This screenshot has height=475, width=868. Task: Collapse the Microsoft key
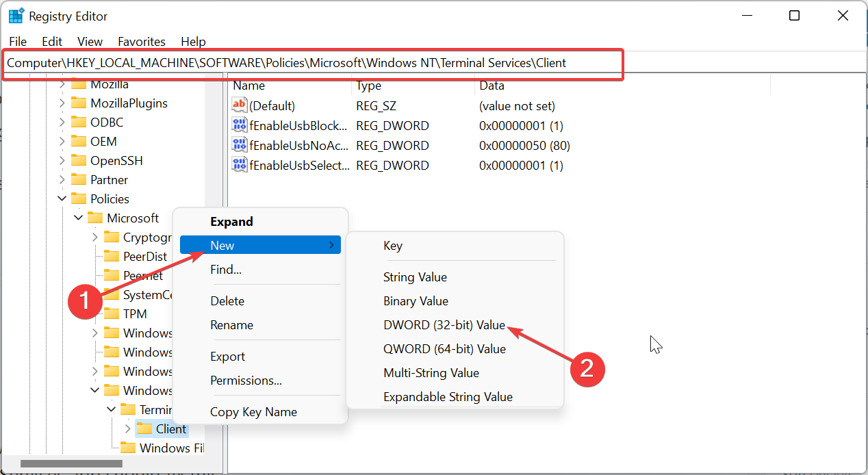[79, 218]
